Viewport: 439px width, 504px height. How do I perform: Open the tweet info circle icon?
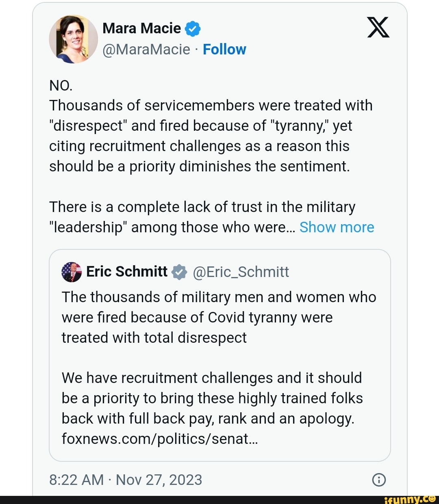[379, 480]
